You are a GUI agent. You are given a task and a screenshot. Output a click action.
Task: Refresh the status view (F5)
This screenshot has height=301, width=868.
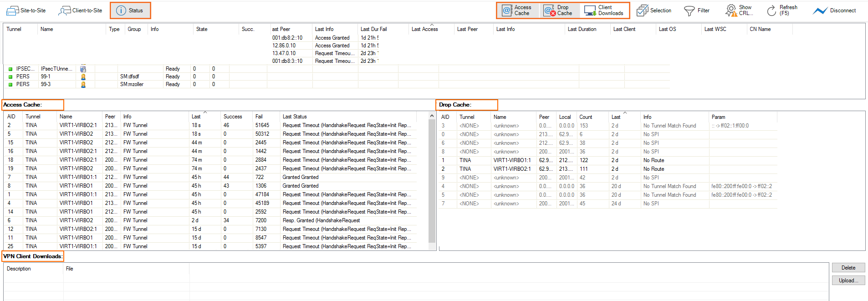[x=782, y=10]
